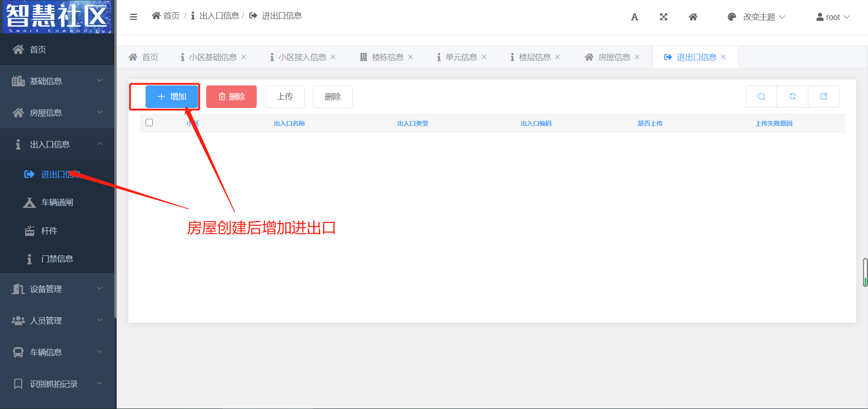Open 车辆道闸 in the sidebar

(x=57, y=202)
